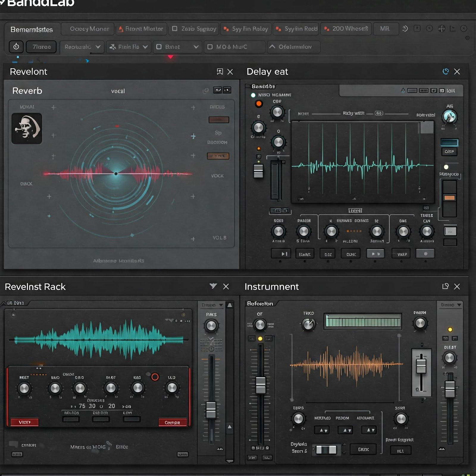Click the Revelnst Rack vertical fader handle
This screenshot has height=476, width=476.
click(x=211, y=410)
